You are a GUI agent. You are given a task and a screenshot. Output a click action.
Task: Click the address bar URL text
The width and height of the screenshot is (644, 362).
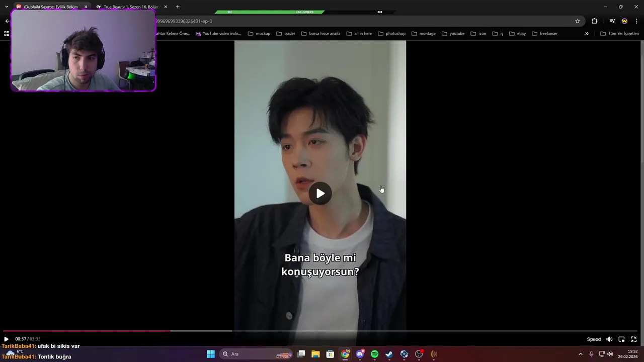tap(184, 21)
